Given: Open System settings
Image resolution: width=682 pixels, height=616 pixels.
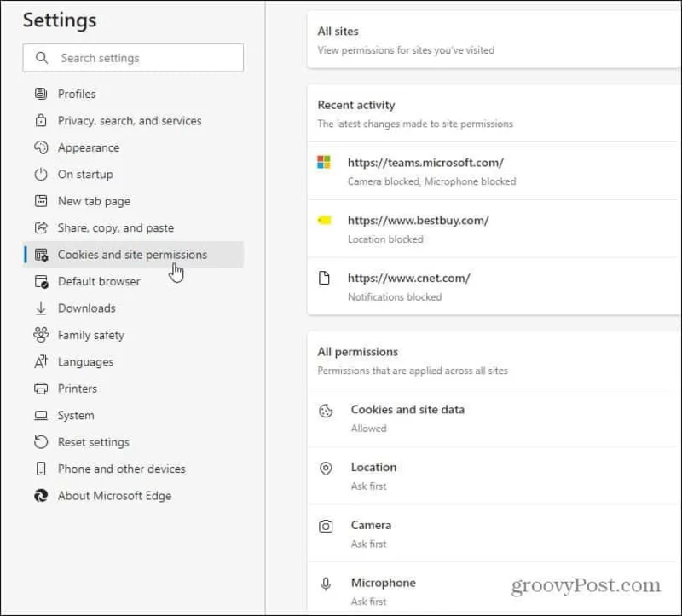Looking at the screenshot, I should pyautogui.click(x=133, y=415).
